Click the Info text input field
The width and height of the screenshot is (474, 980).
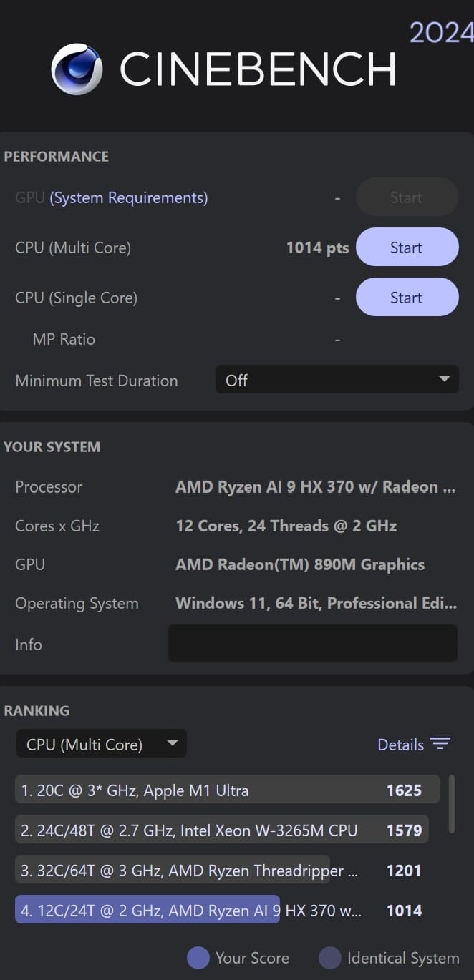tap(312, 644)
